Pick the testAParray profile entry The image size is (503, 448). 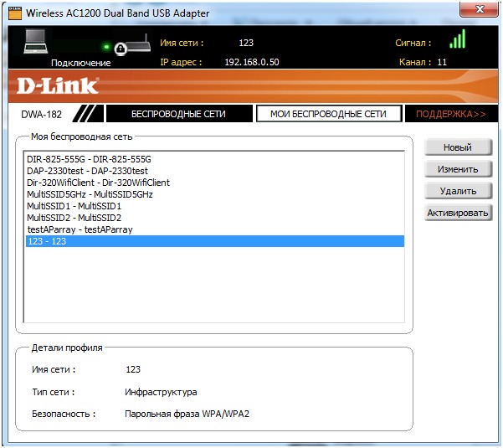point(80,229)
